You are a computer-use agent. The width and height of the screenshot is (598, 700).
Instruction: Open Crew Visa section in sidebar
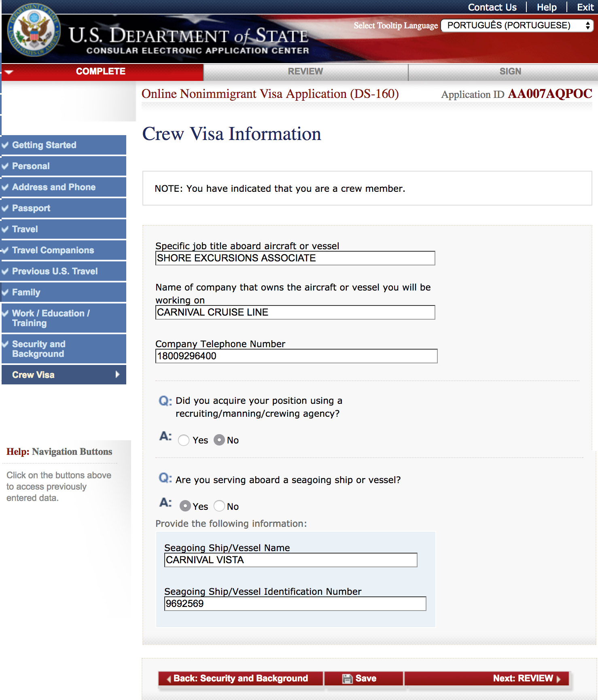coord(64,375)
